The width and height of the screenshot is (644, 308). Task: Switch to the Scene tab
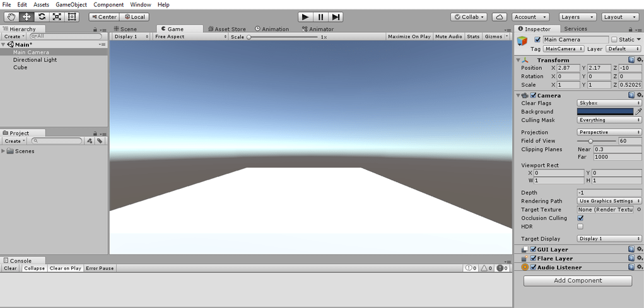(126, 29)
